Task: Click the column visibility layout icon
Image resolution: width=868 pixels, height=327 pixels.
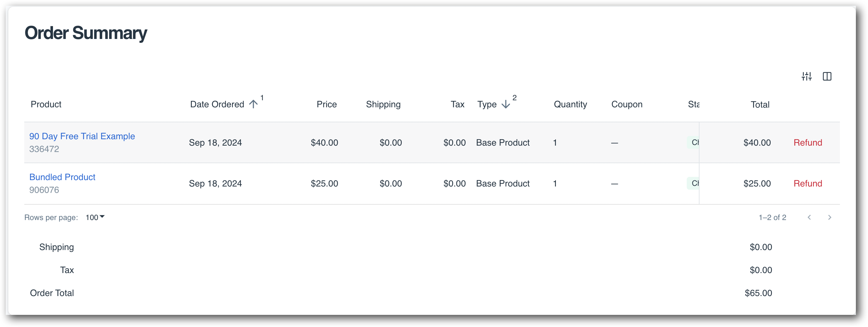Action: 827,77
